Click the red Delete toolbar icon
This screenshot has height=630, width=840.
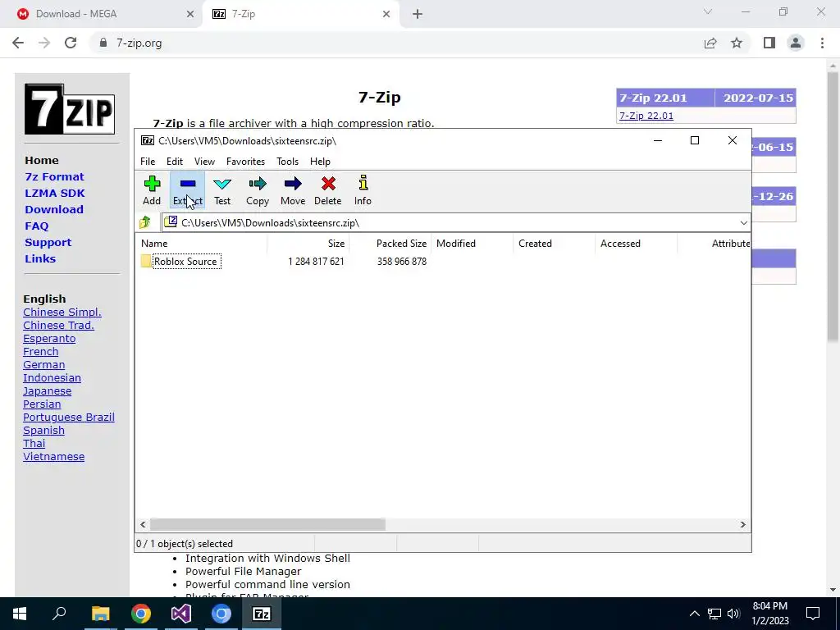pos(328,190)
